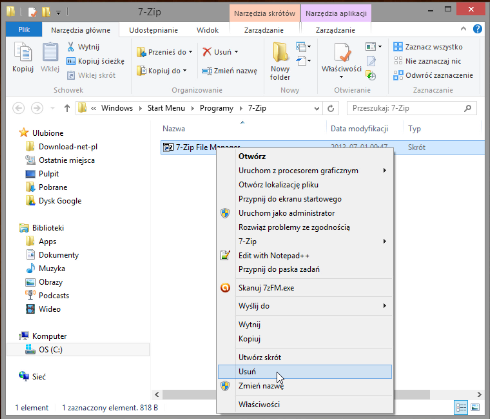Select Ulubione in the navigation pane
This screenshot has width=490, height=419.
(41, 133)
